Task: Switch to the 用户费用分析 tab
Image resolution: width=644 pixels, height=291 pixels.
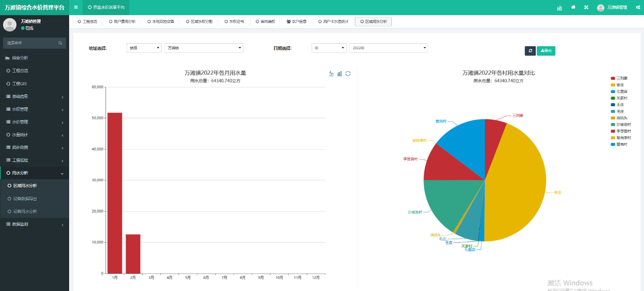Action: point(121,22)
